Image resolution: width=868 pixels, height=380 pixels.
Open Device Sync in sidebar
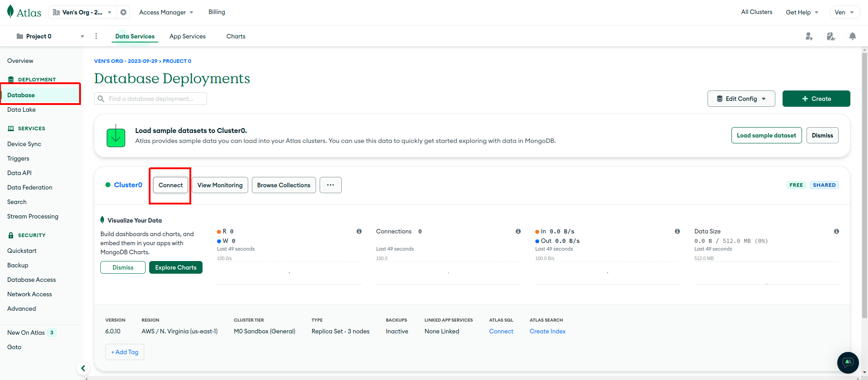pos(24,144)
